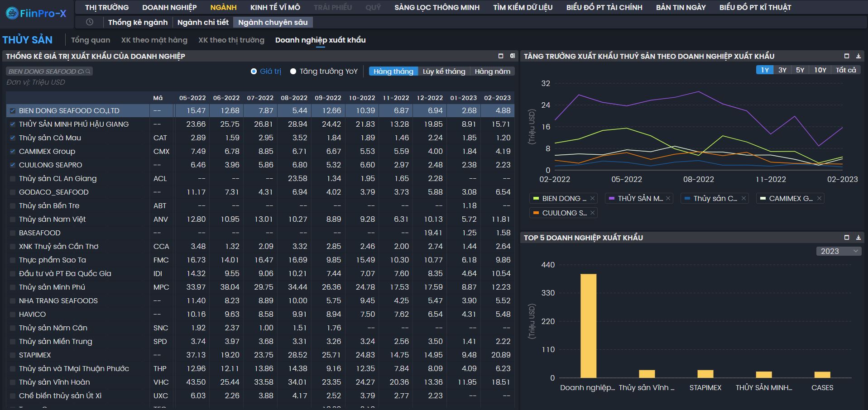This screenshot has width=868, height=410.
Task: Open the KINH TẾ VĨ MÔ menu
Action: click(x=275, y=7)
